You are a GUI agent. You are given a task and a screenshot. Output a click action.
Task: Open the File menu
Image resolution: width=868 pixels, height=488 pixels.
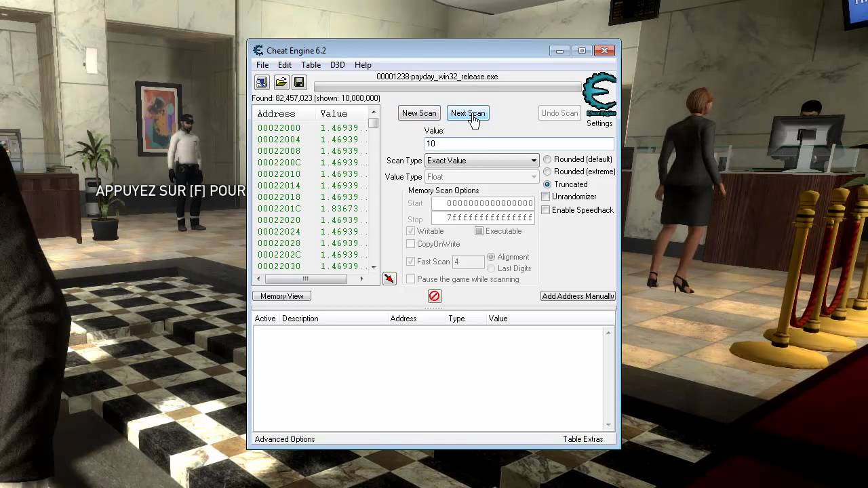[262, 65]
